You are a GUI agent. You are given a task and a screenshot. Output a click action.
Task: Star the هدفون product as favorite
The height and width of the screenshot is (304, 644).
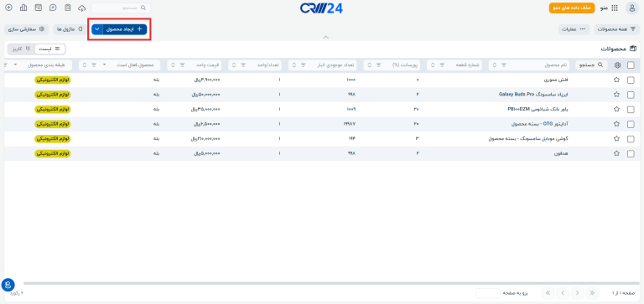[616, 153]
